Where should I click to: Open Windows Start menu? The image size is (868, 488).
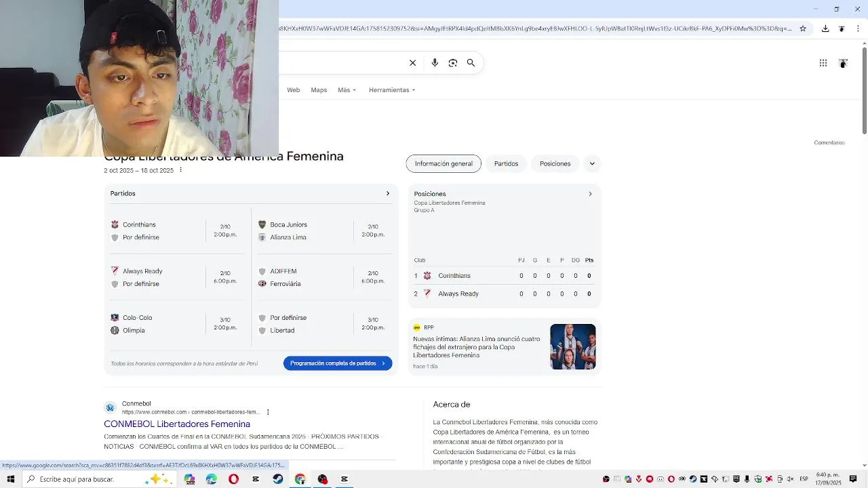point(10,479)
